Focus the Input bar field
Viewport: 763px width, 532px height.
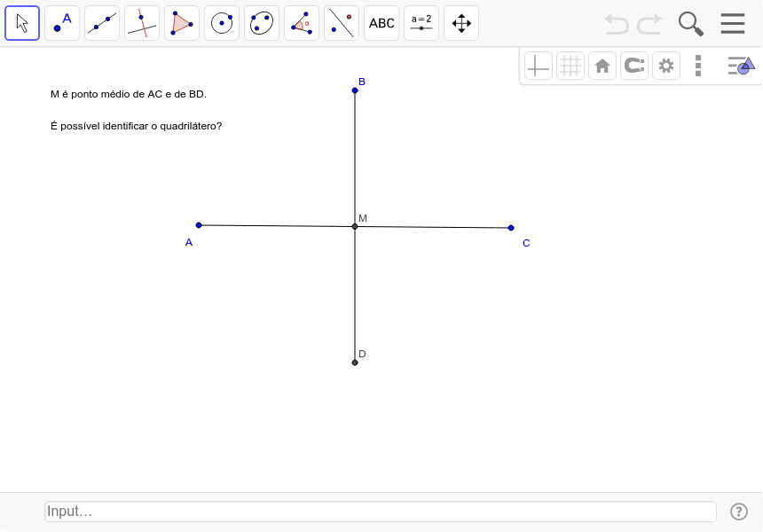click(x=381, y=512)
